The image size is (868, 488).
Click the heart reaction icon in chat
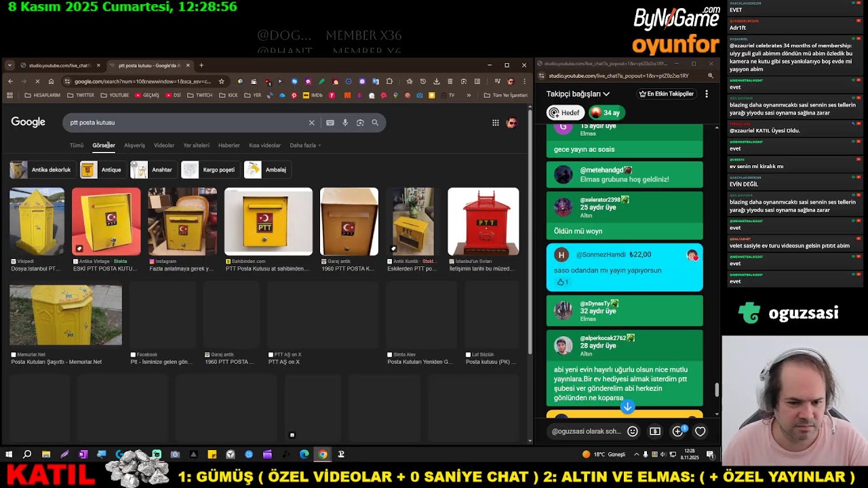pos(701,431)
